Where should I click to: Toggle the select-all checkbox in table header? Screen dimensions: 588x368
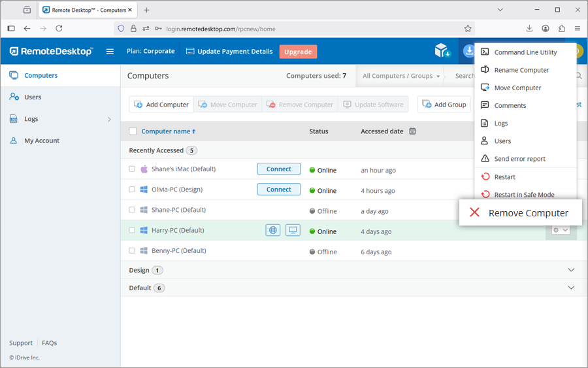pos(133,131)
